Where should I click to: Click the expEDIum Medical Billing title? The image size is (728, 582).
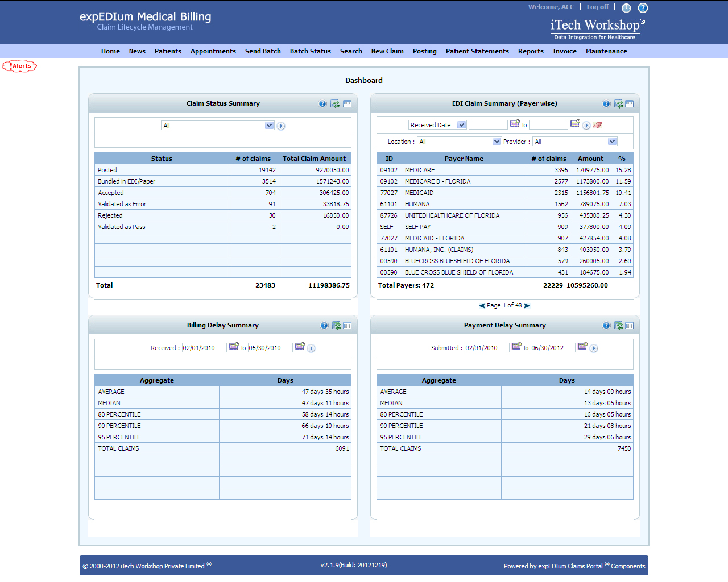146,17
